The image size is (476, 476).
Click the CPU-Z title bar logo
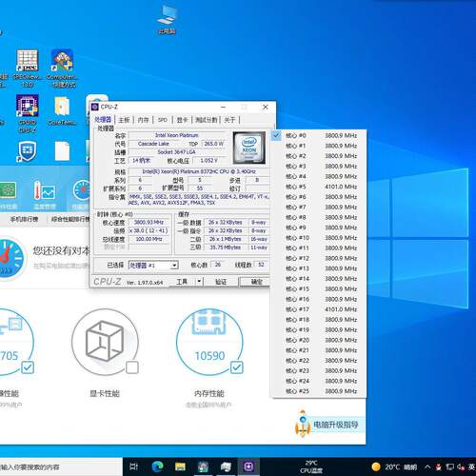(x=95, y=107)
